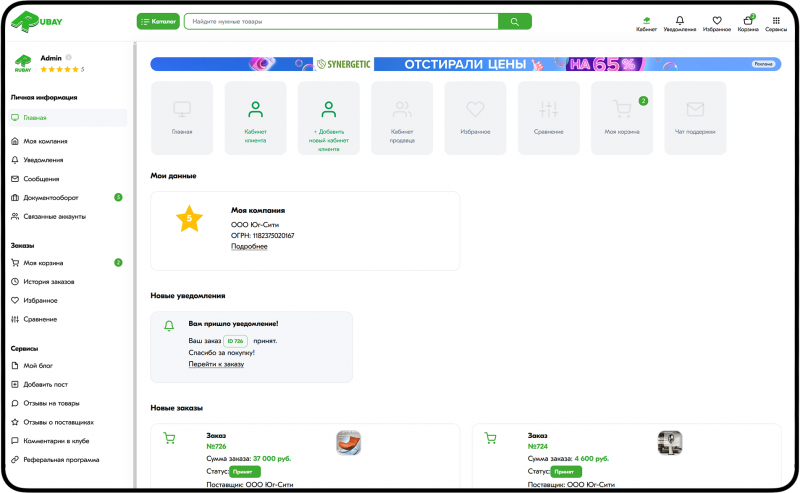
Task: Click the order №726 product thumbnail
Action: coord(348,442)
